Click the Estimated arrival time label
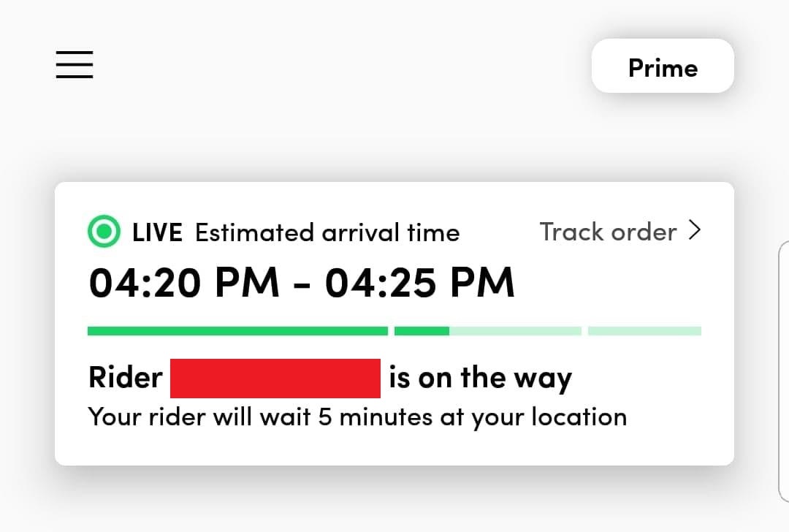 click(x=327, y=232)
